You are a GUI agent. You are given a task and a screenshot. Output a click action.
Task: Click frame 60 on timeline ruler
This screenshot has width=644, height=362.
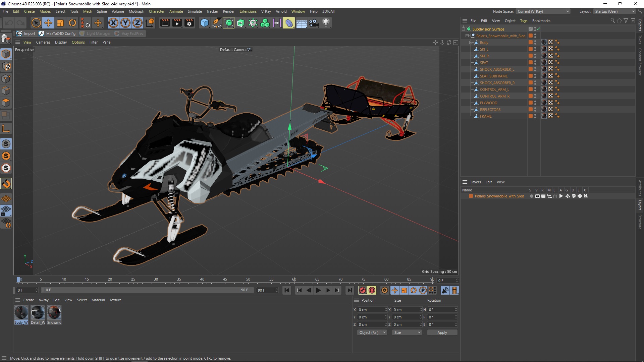(x=294, y=280)
